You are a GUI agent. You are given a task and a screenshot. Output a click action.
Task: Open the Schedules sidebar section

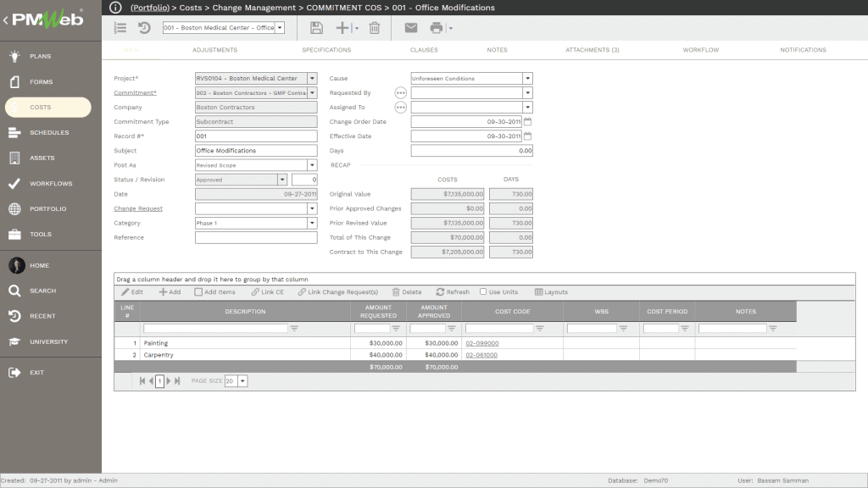[49, 132]
